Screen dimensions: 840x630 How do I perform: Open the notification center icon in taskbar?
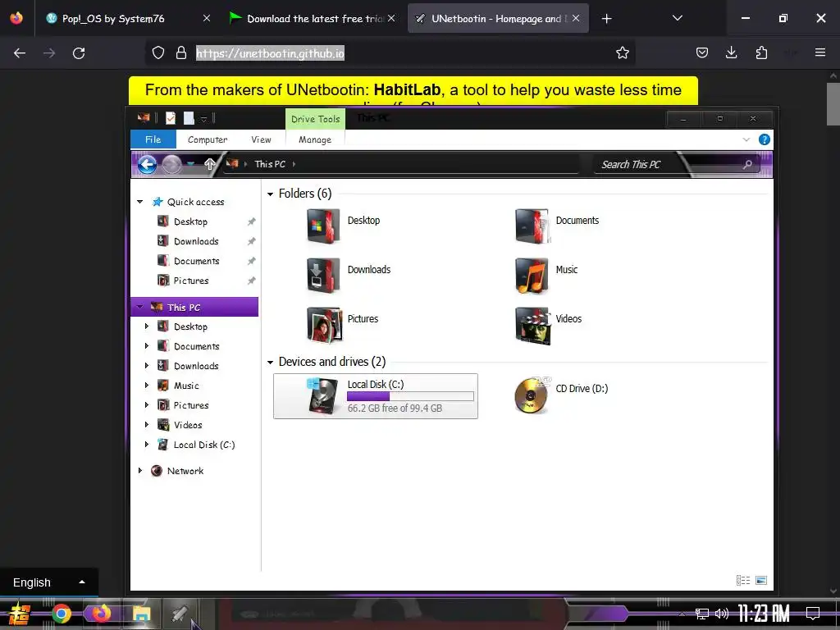813,614
